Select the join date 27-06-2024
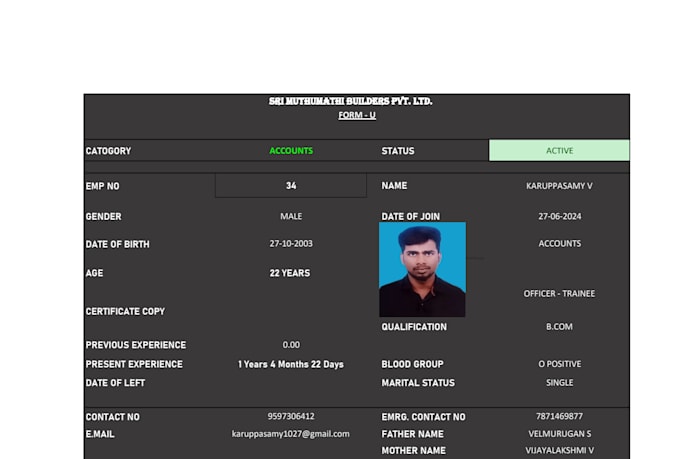The width and height of the screenshot is (680, 459). click(559, 216)
